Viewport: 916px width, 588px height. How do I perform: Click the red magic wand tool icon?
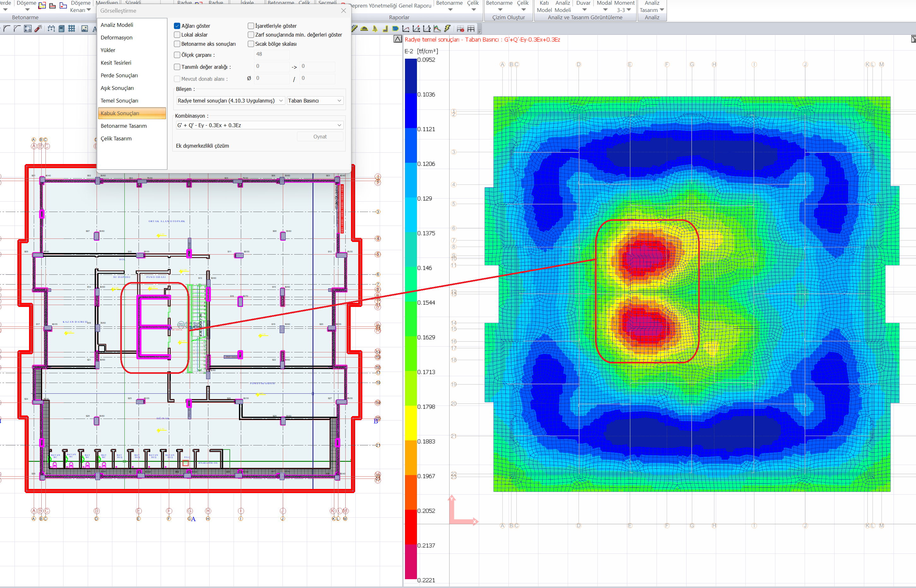click(x=38, y=29)
